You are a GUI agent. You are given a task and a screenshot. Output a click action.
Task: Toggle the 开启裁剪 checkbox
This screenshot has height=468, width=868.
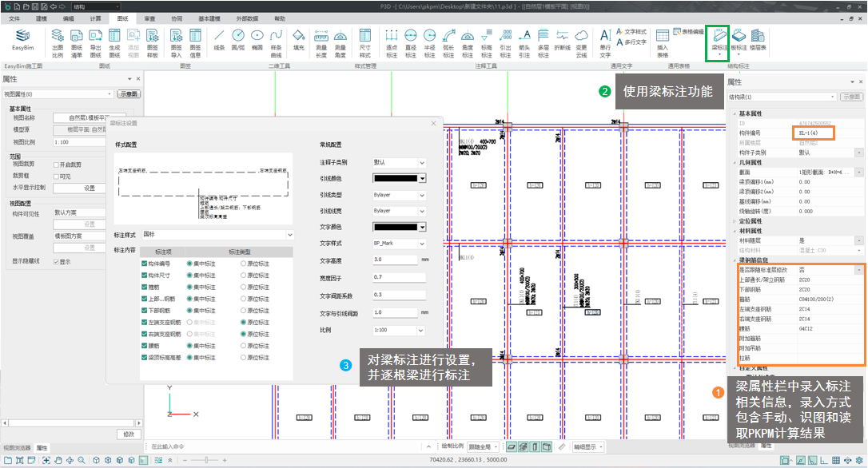point(55,164)
